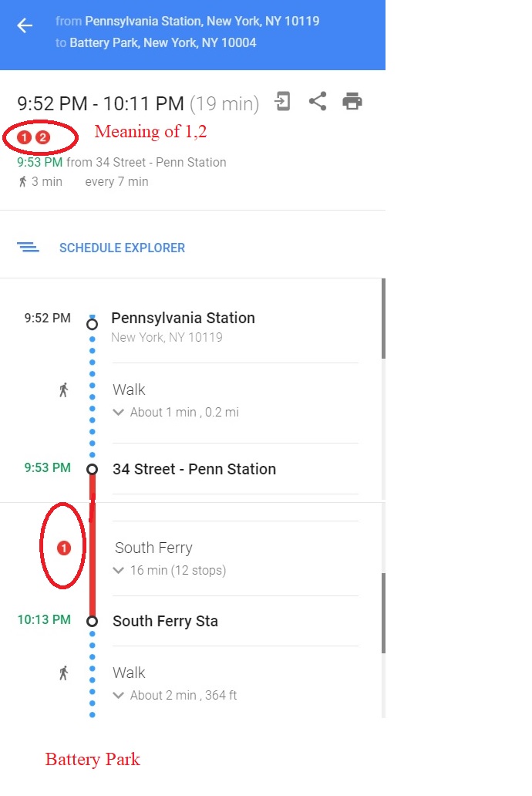Click the share icon

tap(317, 101)
